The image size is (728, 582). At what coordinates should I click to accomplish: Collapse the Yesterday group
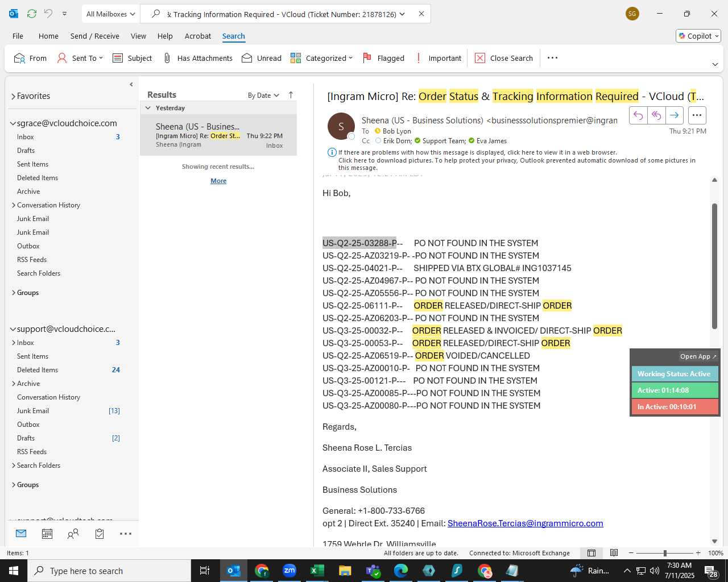(148, 108)
